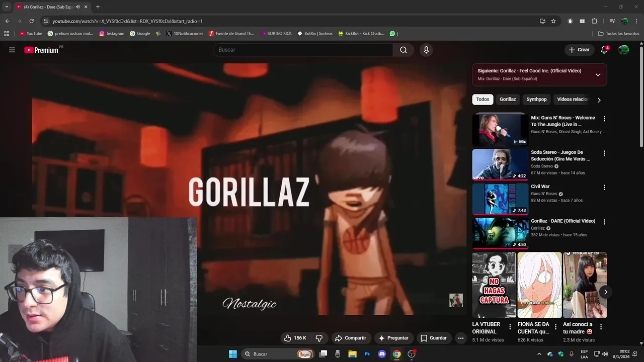Click end-screen channel thumbnail in video
This screenshot has height=362, width=644.
pos(456,300)
